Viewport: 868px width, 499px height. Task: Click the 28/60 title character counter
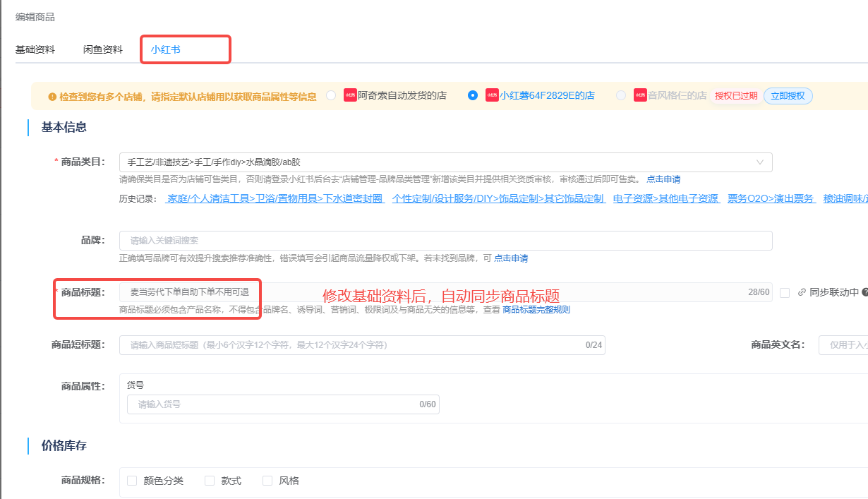click(759, 292)
